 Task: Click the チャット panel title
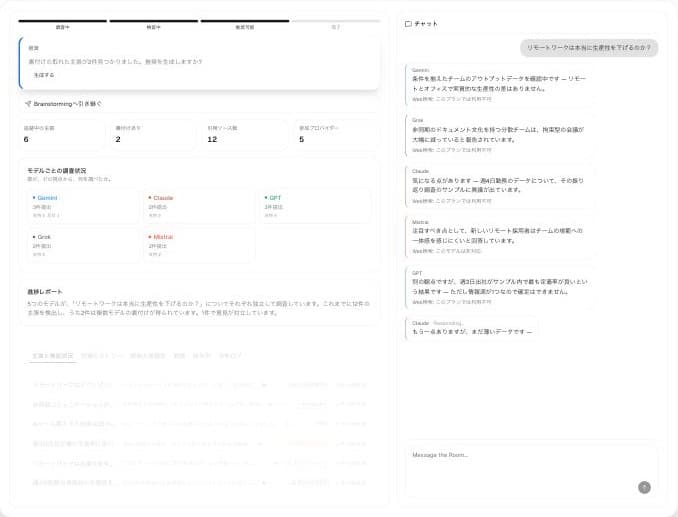426,24
